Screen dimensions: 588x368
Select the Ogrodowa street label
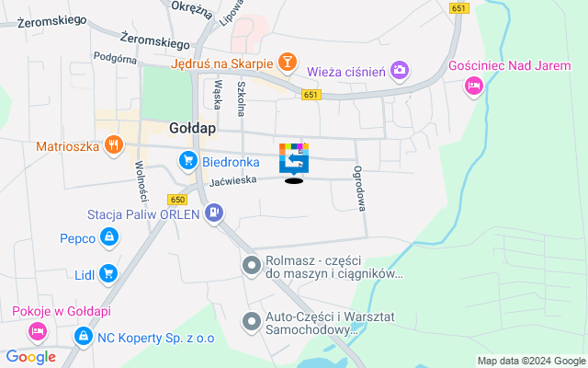[x=359, y=189]
